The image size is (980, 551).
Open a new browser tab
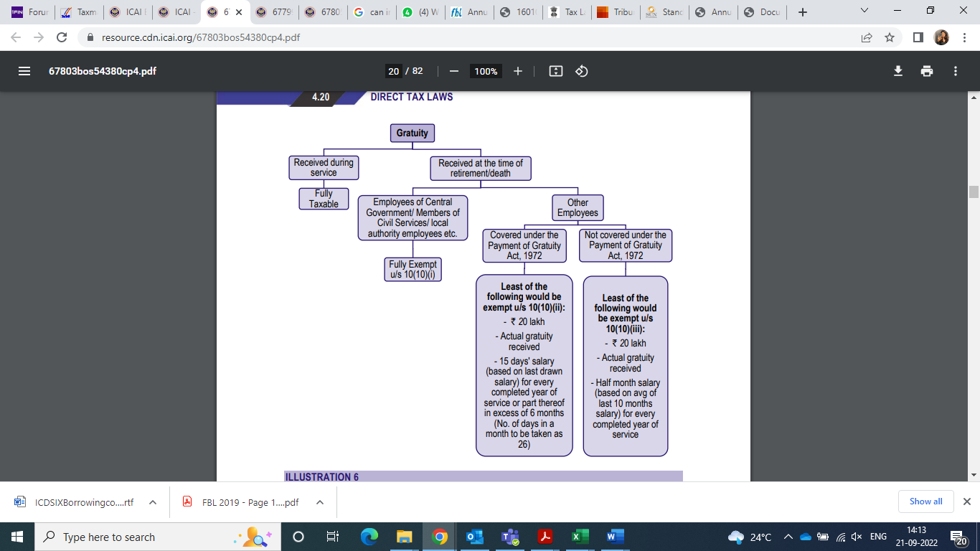point(803,12)
